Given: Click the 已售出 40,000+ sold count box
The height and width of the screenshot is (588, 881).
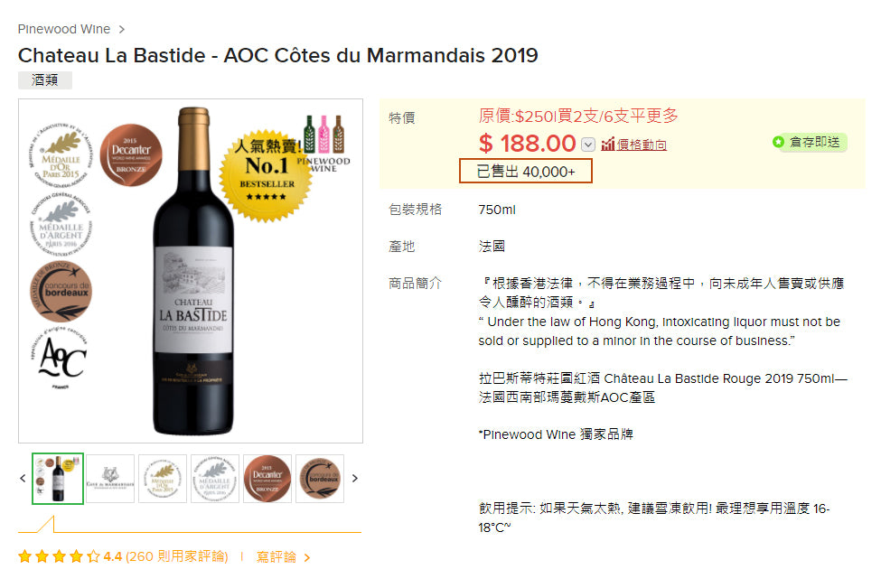Looking at the screenshot, I should coord(526,172).
